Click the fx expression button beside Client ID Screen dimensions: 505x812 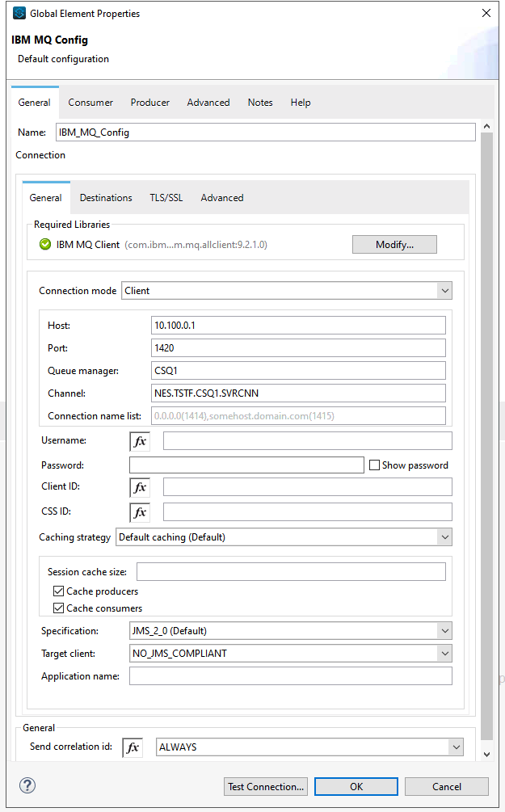point(140,487)
